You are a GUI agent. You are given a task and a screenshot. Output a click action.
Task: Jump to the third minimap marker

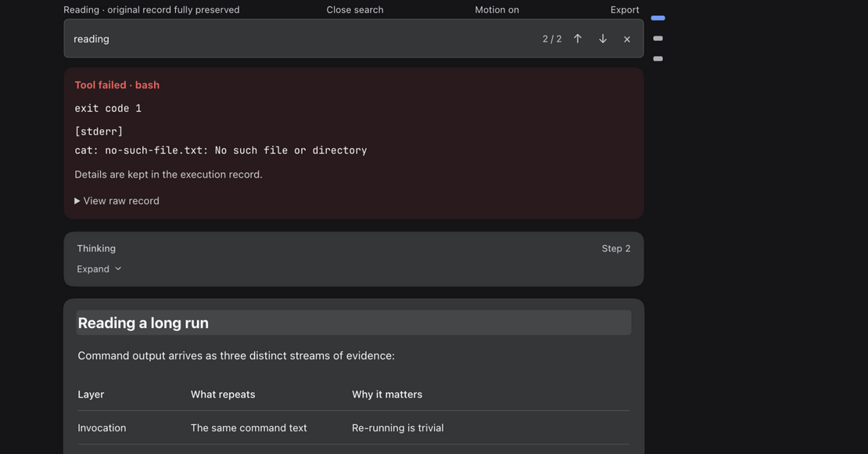click(x=658, y=59)
